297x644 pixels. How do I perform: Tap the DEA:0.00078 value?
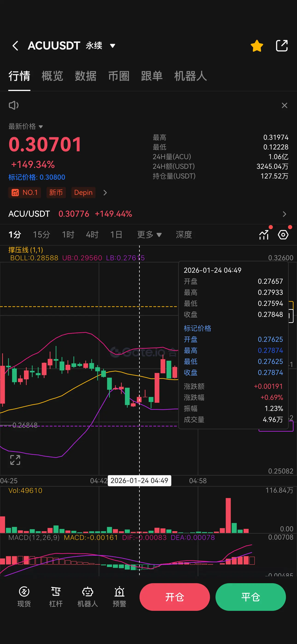click(193, 538)
